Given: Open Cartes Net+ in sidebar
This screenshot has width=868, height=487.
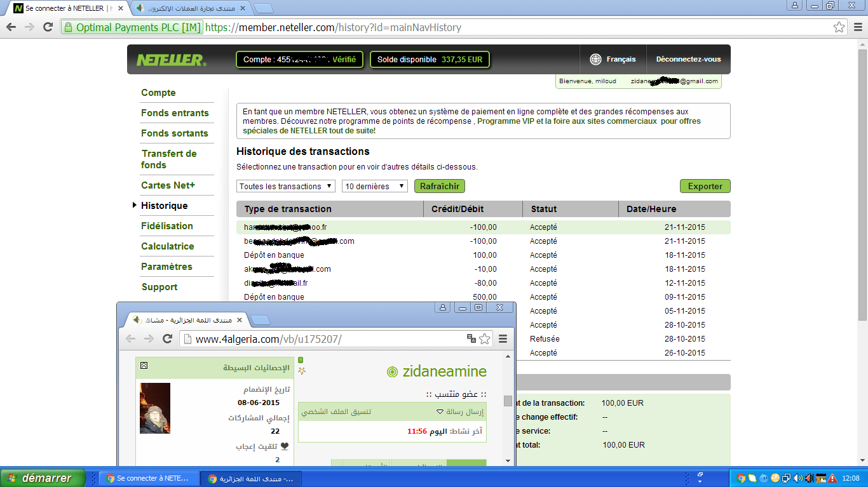Looking at the screenshot, I should coord(168,185).
